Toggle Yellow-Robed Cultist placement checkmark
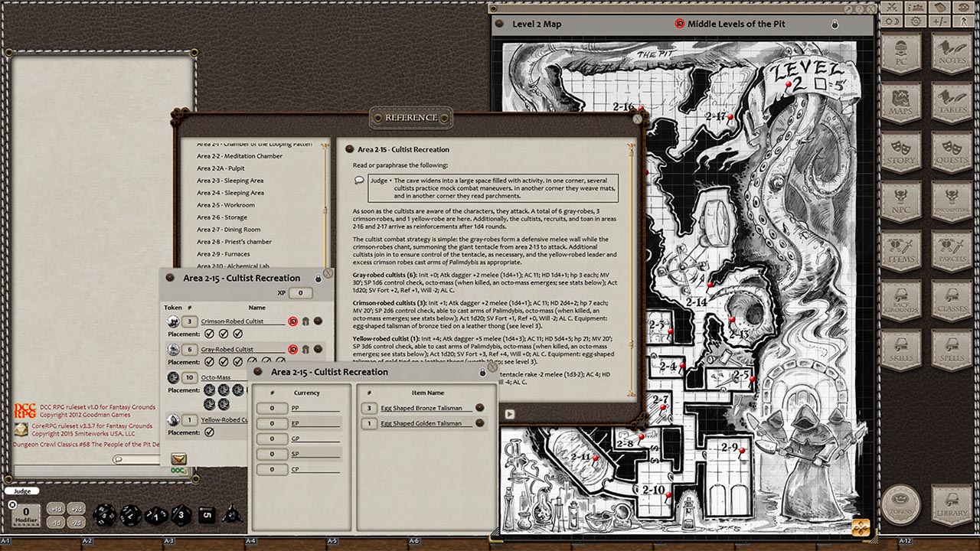Viewport: 980px width, 551px height. point(208,432)
